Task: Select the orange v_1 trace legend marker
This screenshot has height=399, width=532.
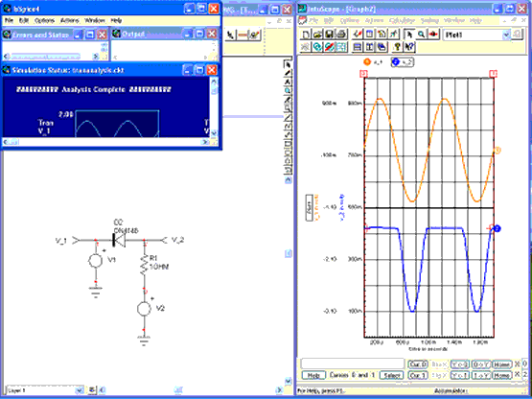Action: coord(367,62)
